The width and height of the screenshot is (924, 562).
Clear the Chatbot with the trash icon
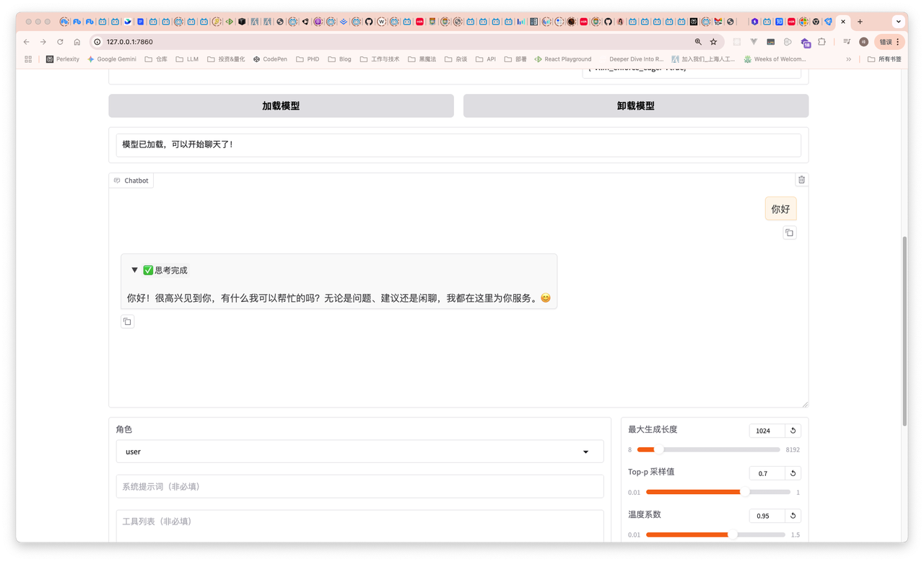tap(801, 179)
